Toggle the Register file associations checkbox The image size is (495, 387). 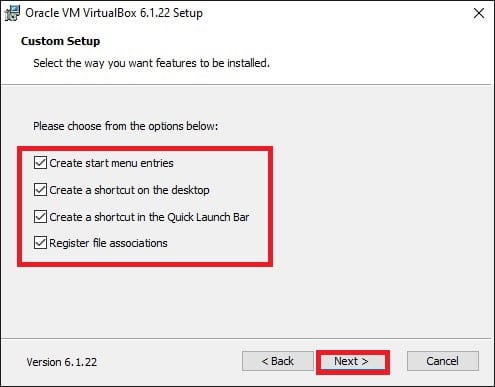(x=40, y=243)
